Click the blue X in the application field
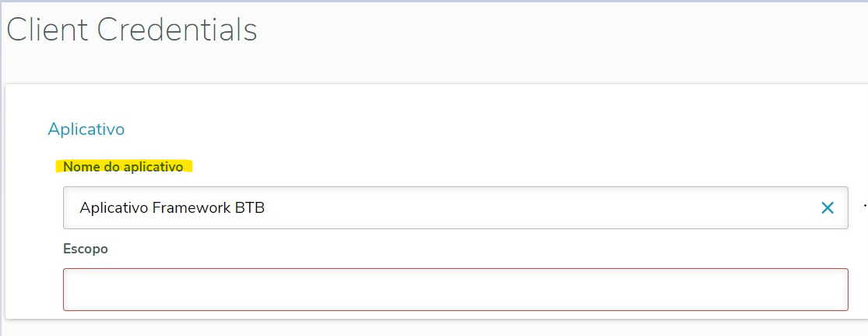The image size is (868, 336). point(827,208)
